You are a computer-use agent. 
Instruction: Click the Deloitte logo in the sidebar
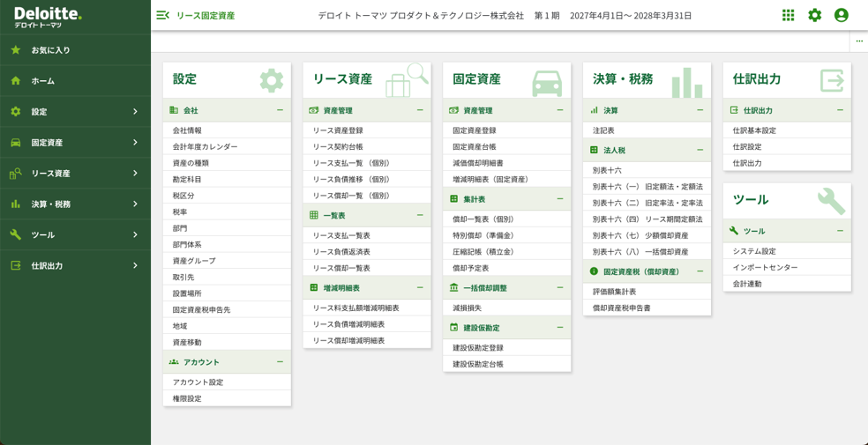click(48, 18)
